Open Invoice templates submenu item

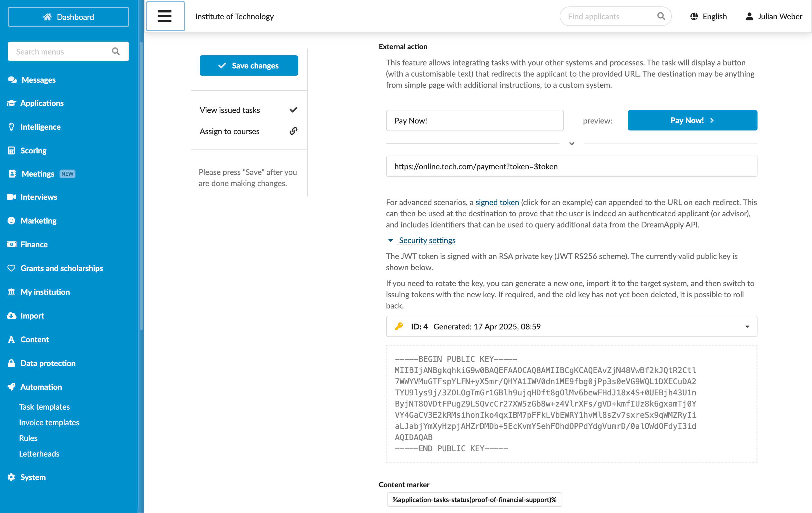pos(49,422)
